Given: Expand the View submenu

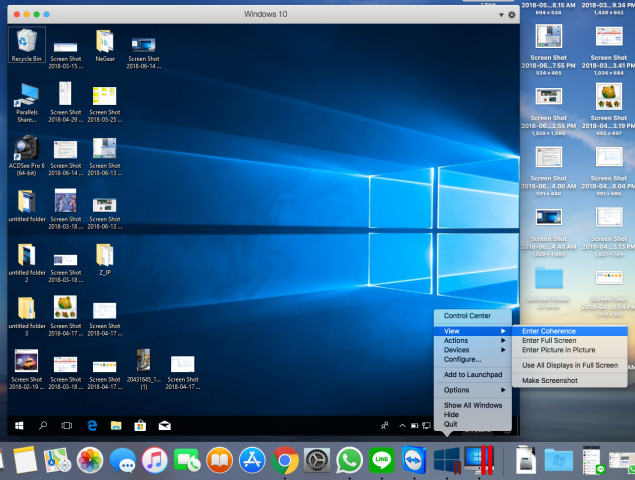Looking at the screenshot, I should pyautogui.click(x=473, y=331).
